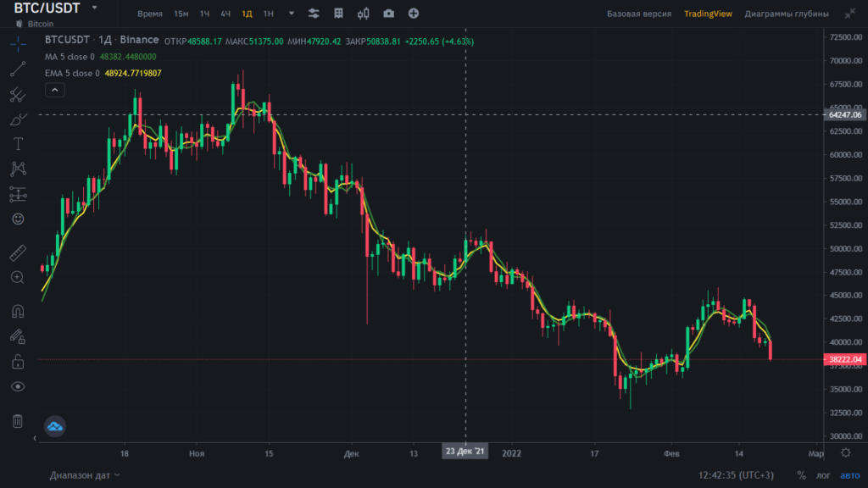Select the text annotation tool

tap(18, 144)
